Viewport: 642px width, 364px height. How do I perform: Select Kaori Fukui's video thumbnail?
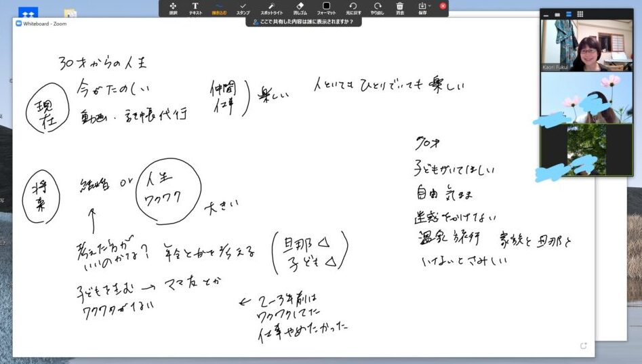586,45
